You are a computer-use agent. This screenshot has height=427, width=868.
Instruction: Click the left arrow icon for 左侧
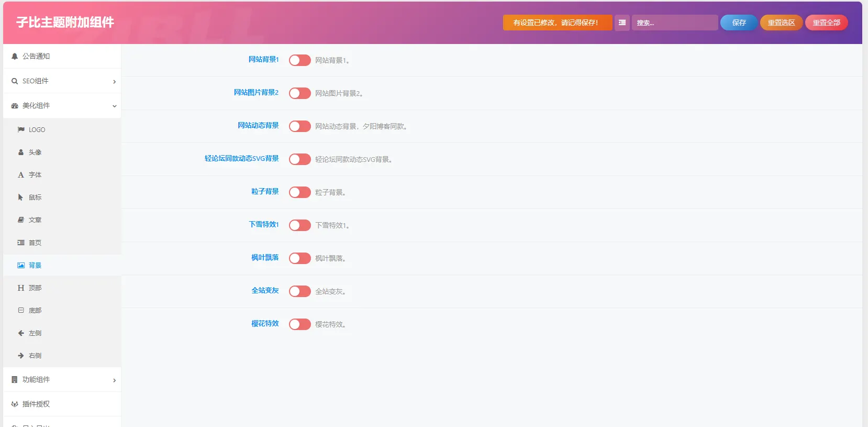21,333
